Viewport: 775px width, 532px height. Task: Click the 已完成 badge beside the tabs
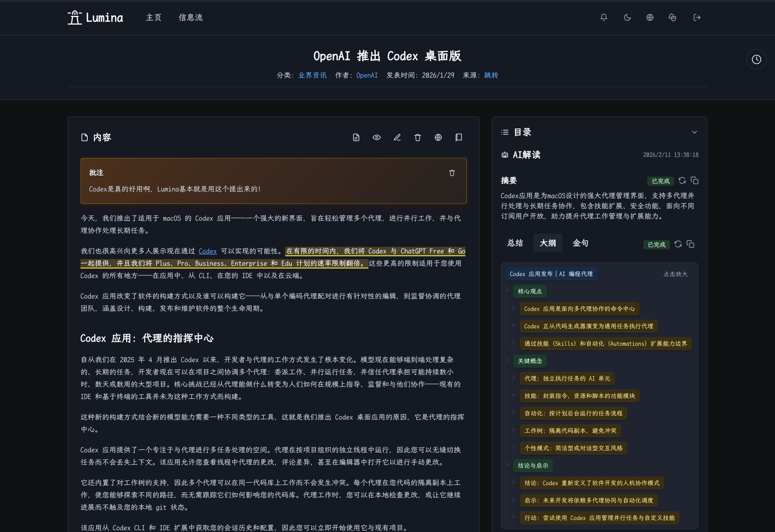pyautogui.click(x=656, y=244)
